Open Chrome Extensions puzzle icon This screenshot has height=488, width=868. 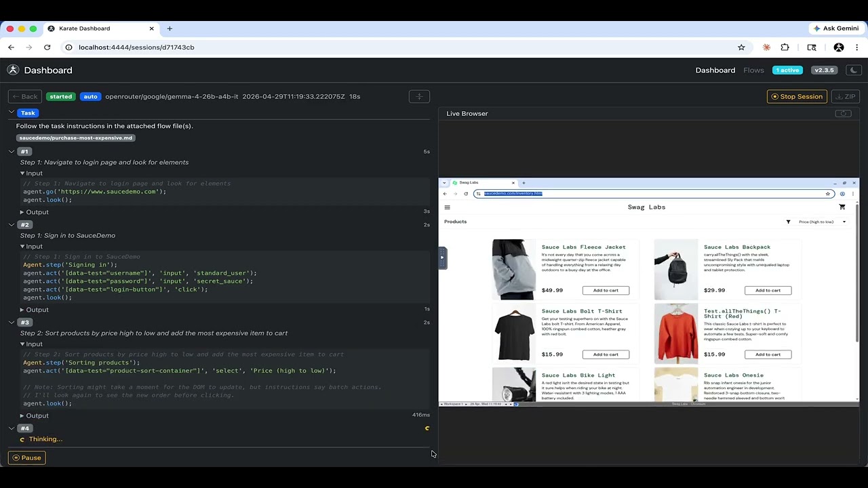[785, 47]
